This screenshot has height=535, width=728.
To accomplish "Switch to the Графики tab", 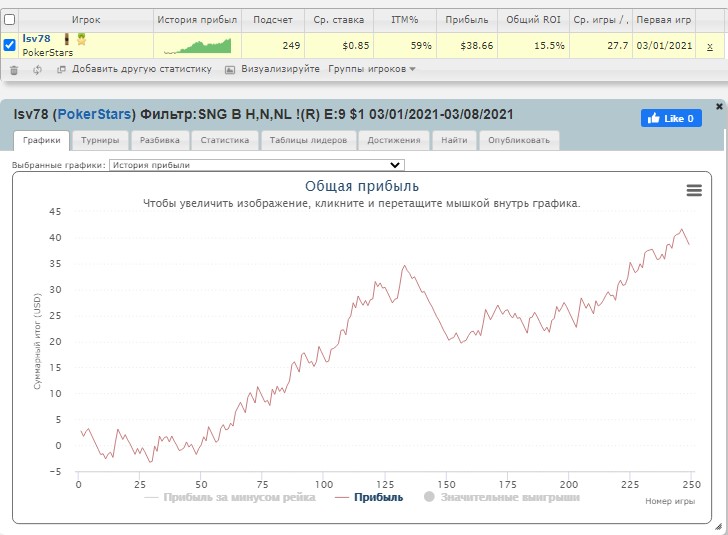I will (41, 140).
